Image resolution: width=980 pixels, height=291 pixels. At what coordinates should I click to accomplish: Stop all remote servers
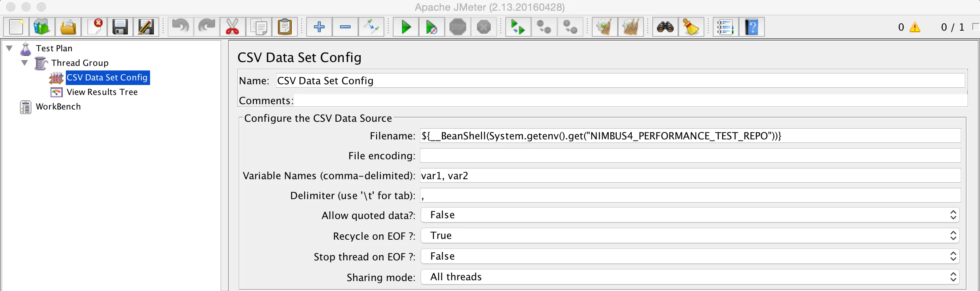point(544,27)
